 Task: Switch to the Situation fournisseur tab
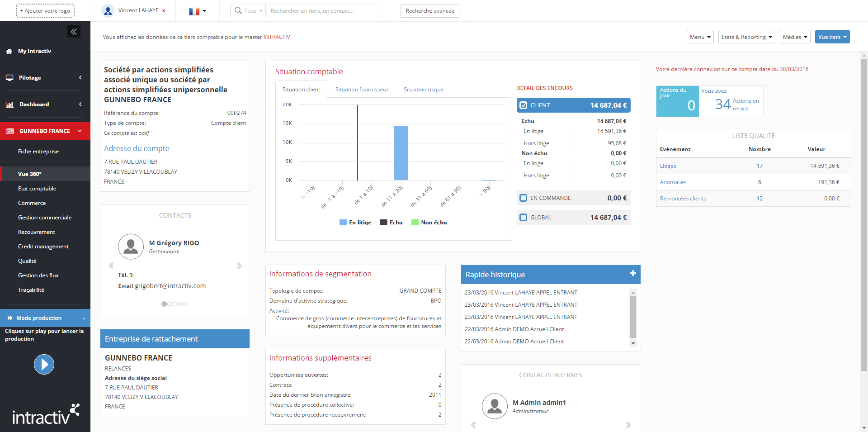pos(362,90)
